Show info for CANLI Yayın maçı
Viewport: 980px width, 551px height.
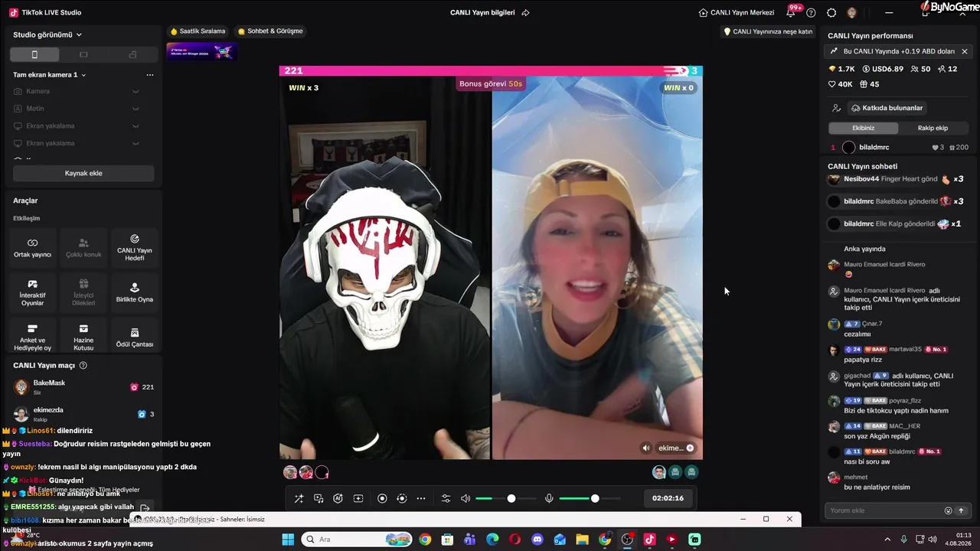pos(83,366)
